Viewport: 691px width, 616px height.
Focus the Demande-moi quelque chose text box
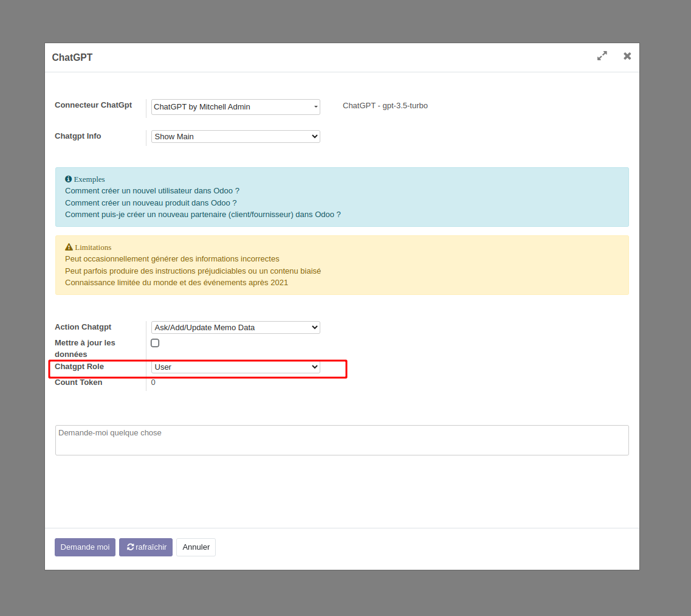tap(342, 440)
